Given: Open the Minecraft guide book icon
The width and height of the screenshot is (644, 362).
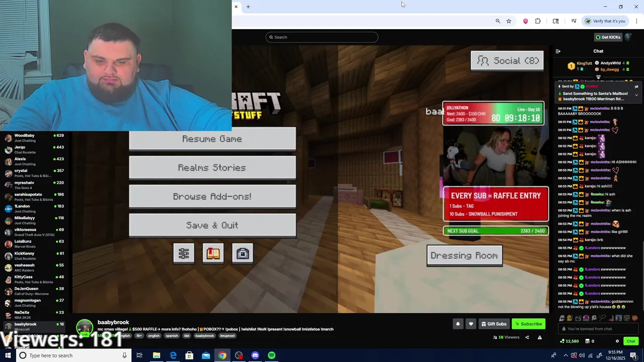Looking at the screenshot, I should point(213,254).
